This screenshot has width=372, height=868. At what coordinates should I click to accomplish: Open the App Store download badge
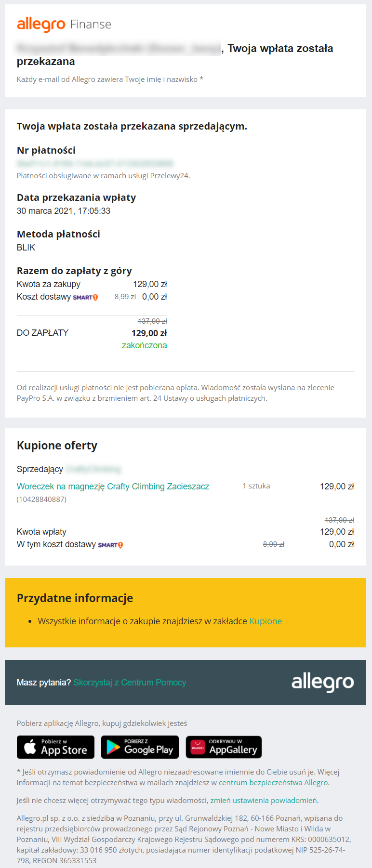(55, 747)
